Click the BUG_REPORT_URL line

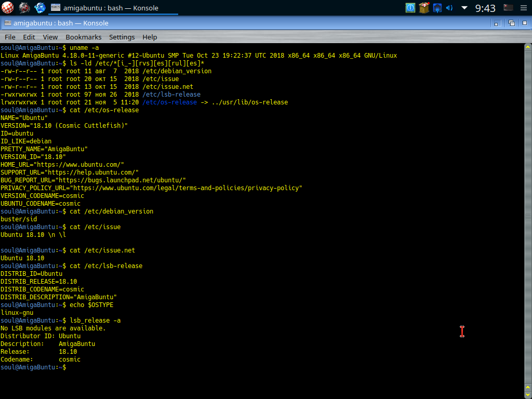[x=94, y=180]
